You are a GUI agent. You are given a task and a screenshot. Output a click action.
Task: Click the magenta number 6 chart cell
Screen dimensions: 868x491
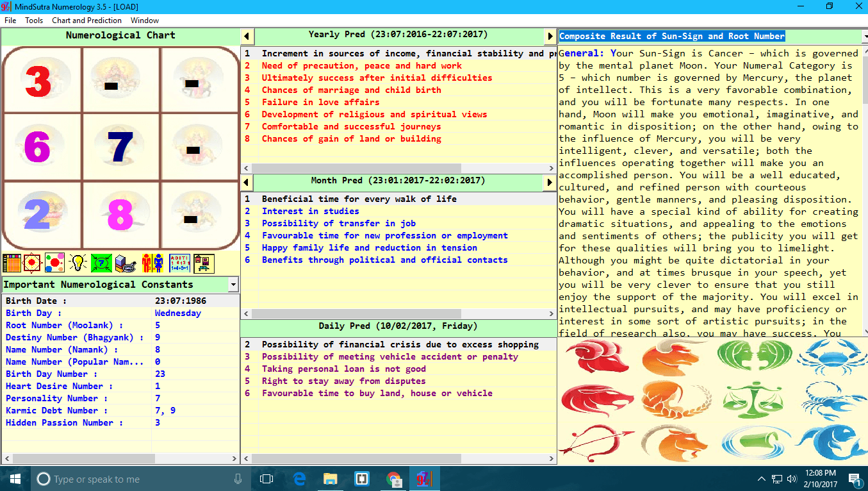coord(41,147)
